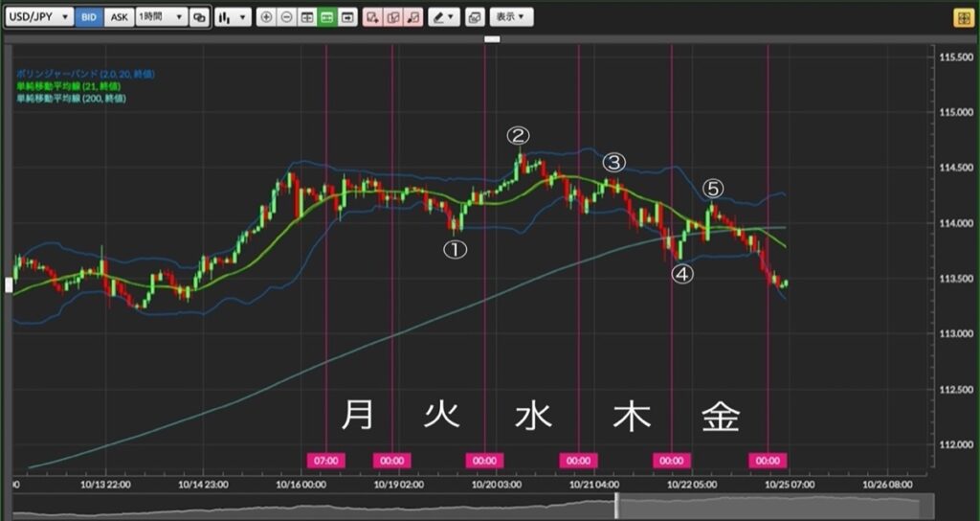This screenshot has height=521, width=980.
Task: Click the linked chart windows icon
Action: pyautogui.click(x=199, y=17)
